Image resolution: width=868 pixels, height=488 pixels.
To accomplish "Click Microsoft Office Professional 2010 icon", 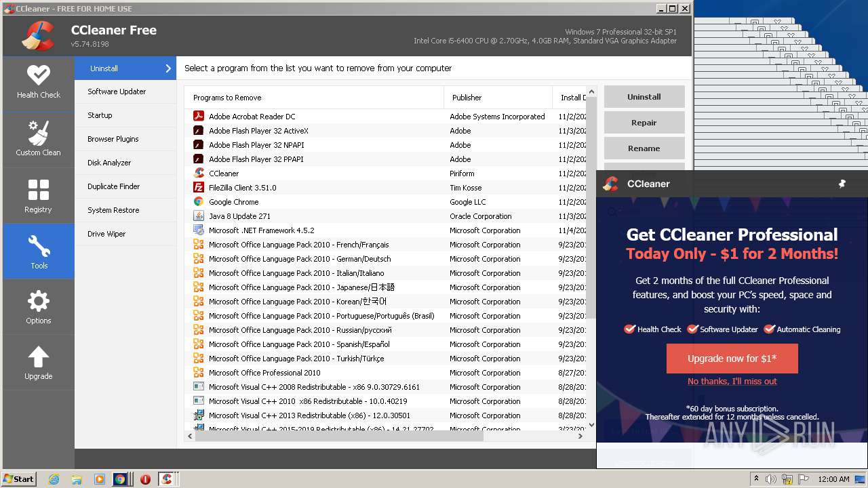I will click(x=199, y=372).
